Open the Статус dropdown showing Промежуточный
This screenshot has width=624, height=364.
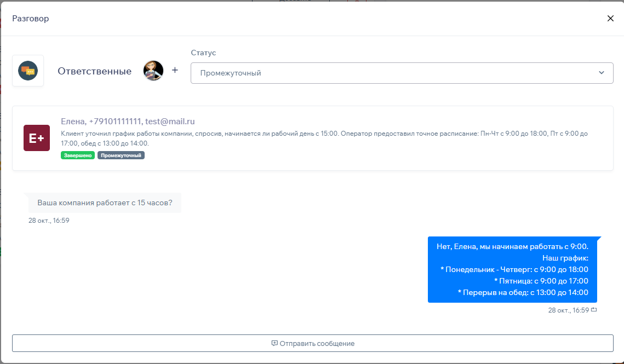(x=394, y=73)
